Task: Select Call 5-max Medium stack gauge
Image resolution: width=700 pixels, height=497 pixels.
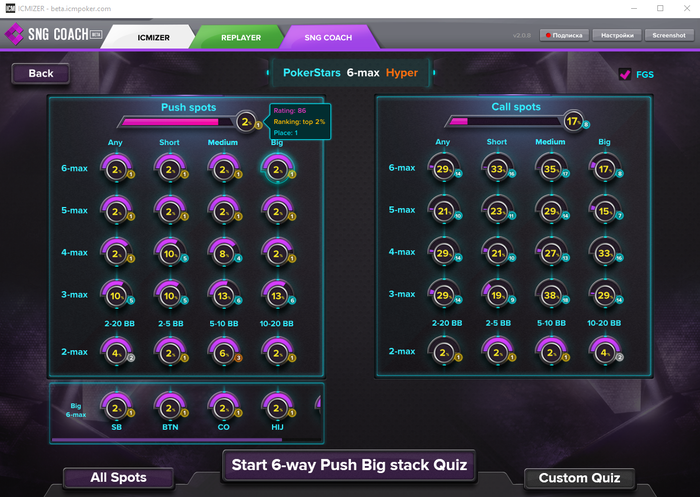Action: (552, 210)
